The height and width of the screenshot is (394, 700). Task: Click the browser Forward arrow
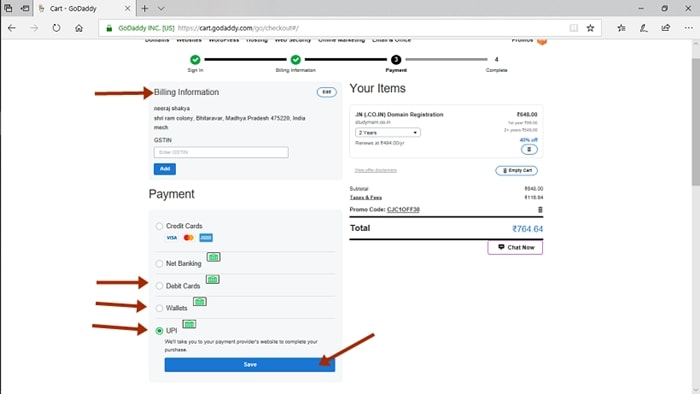coord(34,28)
